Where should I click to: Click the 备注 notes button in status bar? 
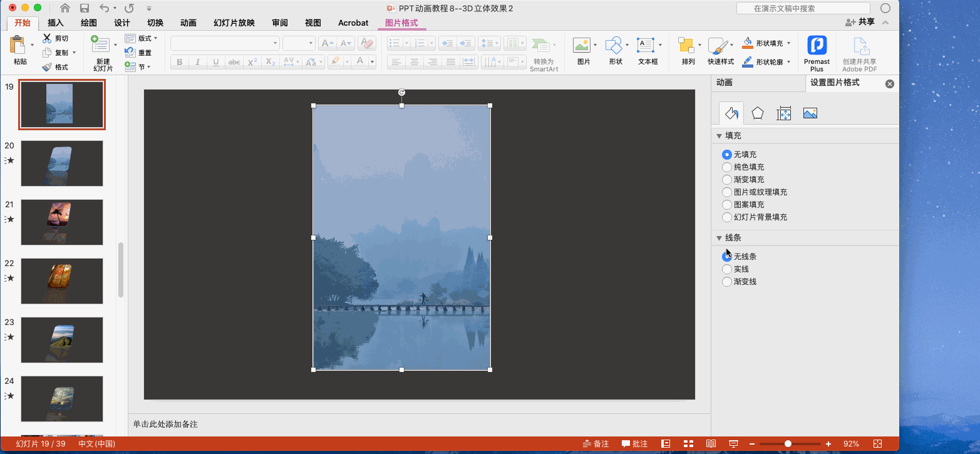pyautogui.click(x=595, y=444)
